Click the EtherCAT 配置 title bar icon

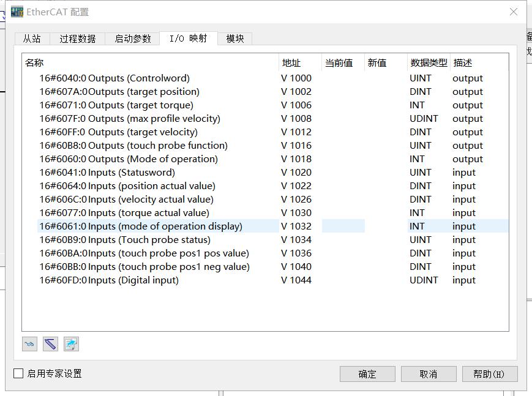point(17,12)
